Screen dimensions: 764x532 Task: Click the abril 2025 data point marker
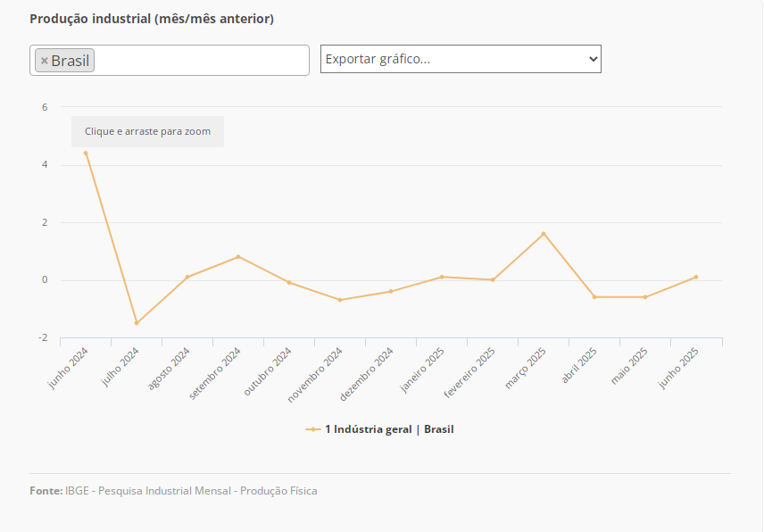coord(594,297)
